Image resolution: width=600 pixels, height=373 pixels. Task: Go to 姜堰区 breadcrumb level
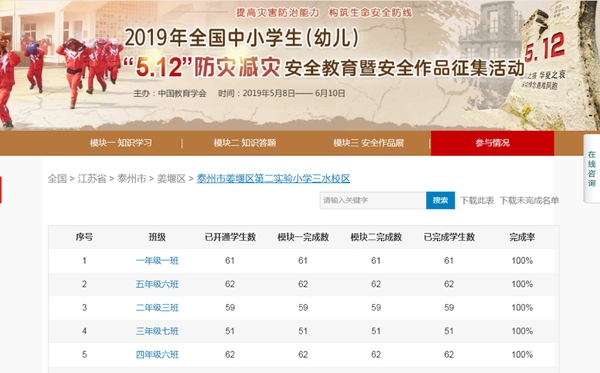(171, 178)
